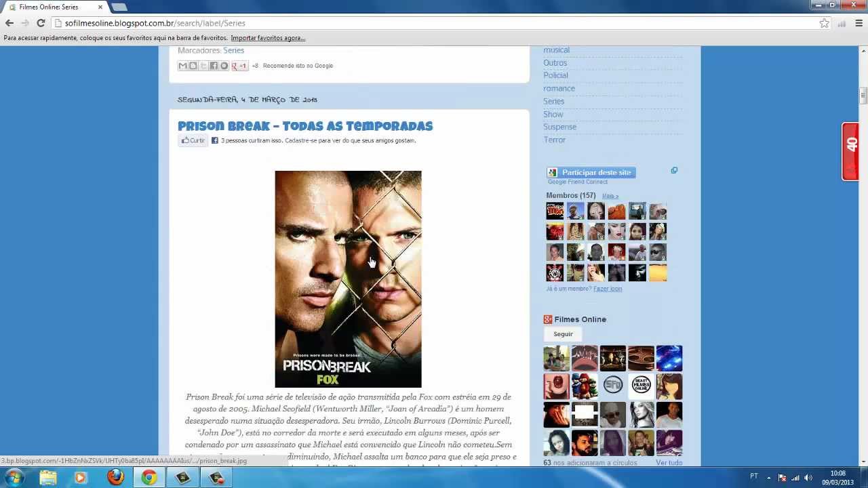Open the musical category link
The width and height of the screenshot is (868, 488).
[x=556, y=50]
